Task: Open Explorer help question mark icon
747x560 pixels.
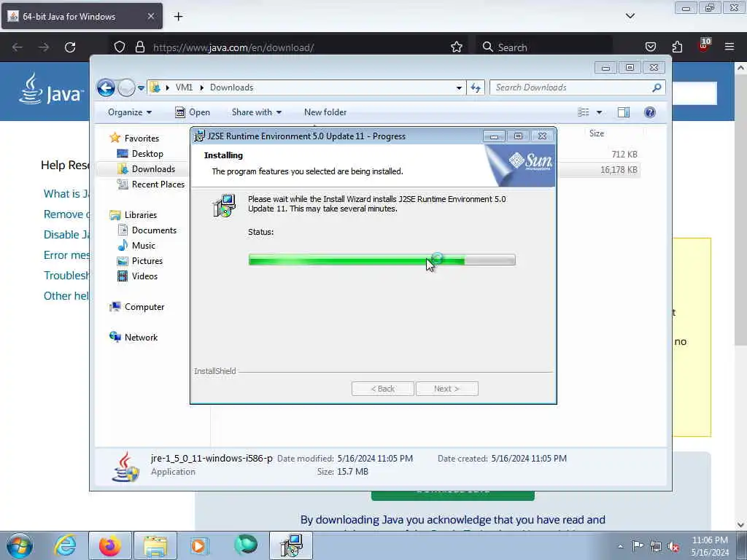Action: 650,112
